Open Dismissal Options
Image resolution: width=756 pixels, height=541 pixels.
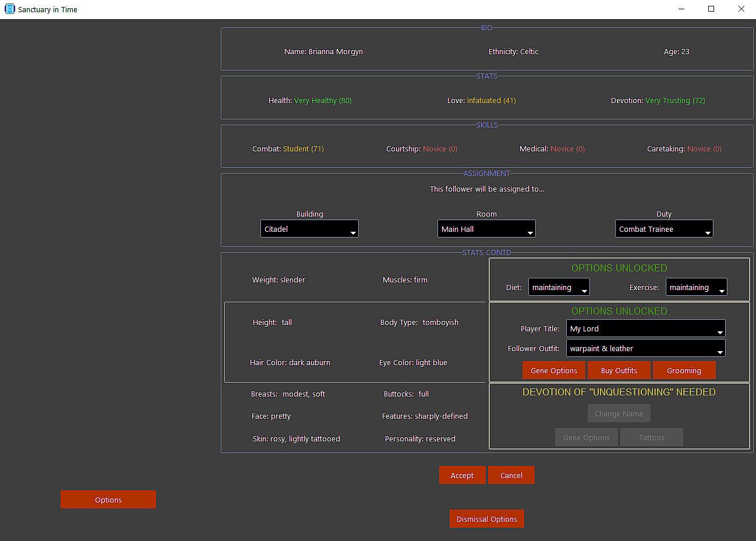coord(486,519)
